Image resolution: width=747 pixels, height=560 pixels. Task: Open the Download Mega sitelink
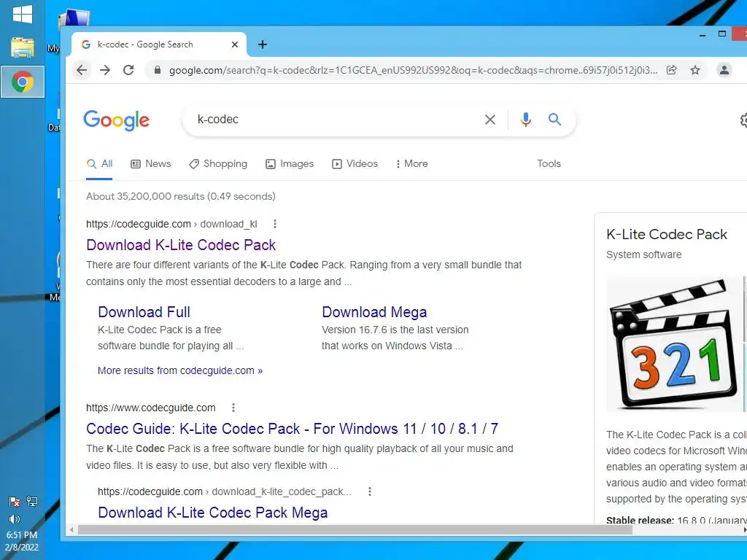click(x=374, y=312)
